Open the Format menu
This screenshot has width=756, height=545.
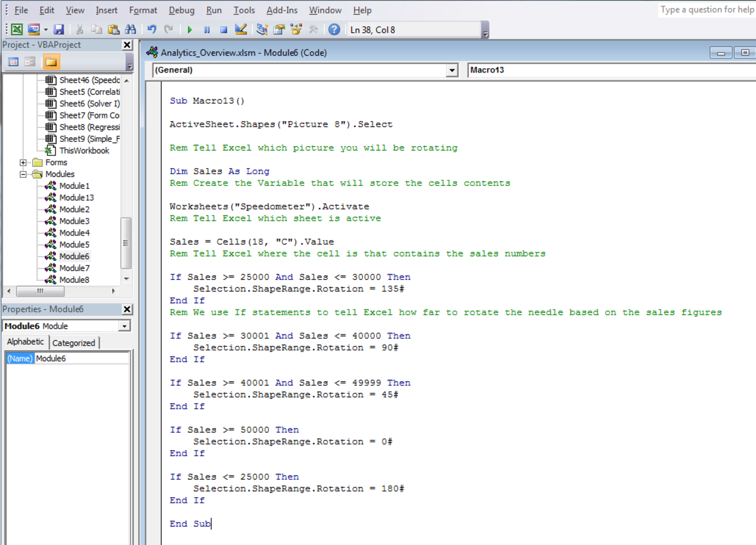143,10
